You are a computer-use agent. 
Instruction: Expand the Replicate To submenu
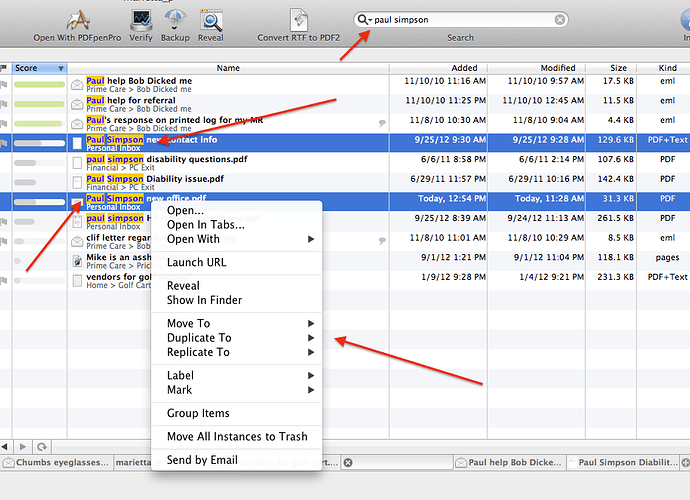coord(237,352)
